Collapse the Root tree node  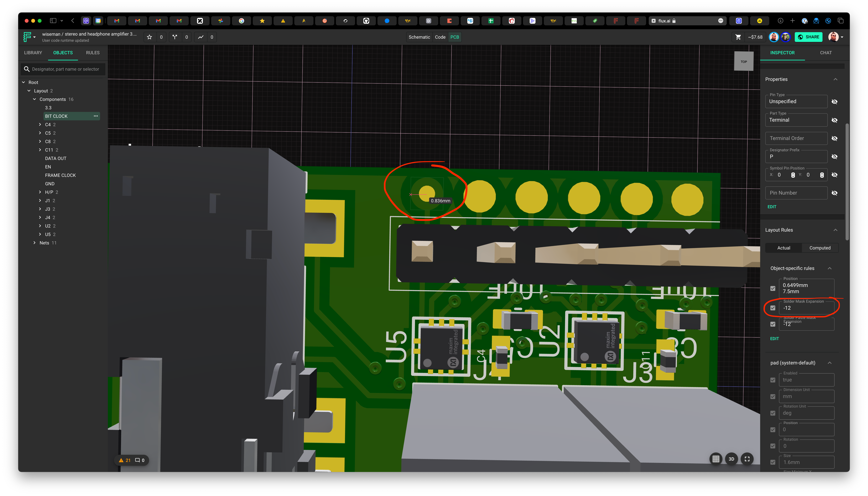(x=24, y=83)
